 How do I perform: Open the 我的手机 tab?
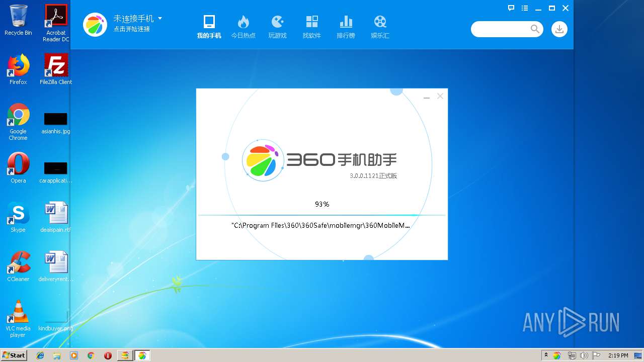tap(209, 27)
